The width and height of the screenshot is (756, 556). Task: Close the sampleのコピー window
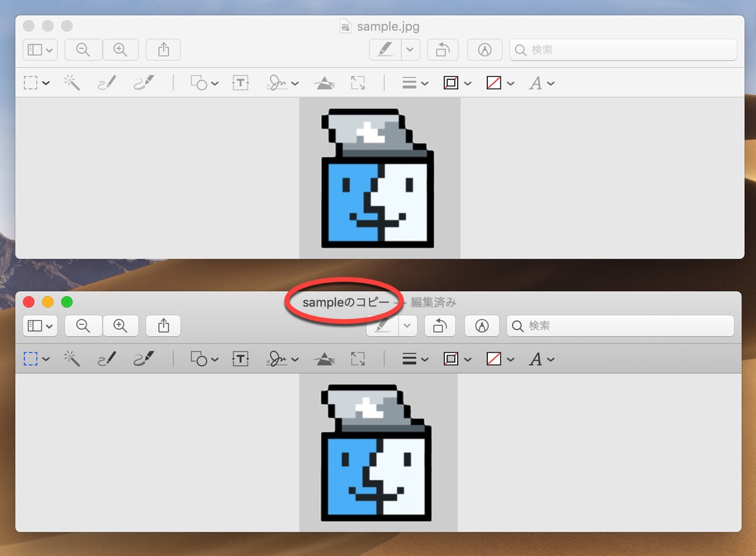tap(28, 302)
